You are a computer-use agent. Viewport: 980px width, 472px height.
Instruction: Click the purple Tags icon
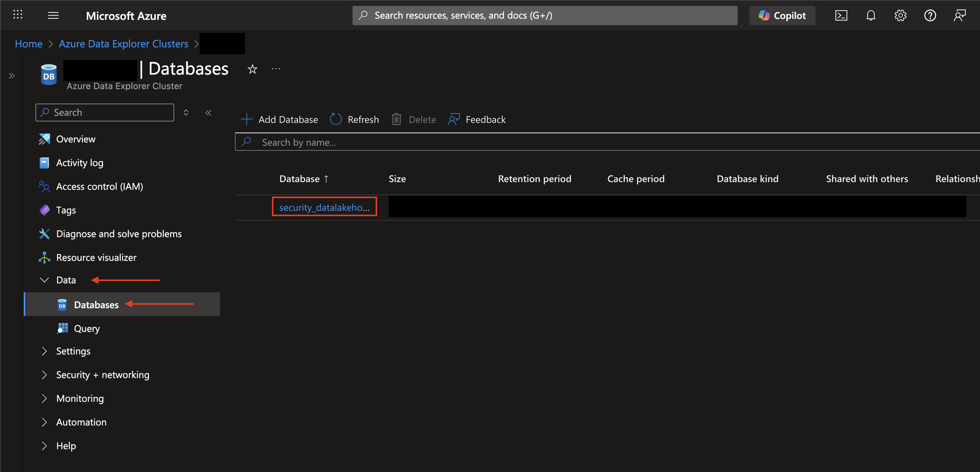coord(44,210)
